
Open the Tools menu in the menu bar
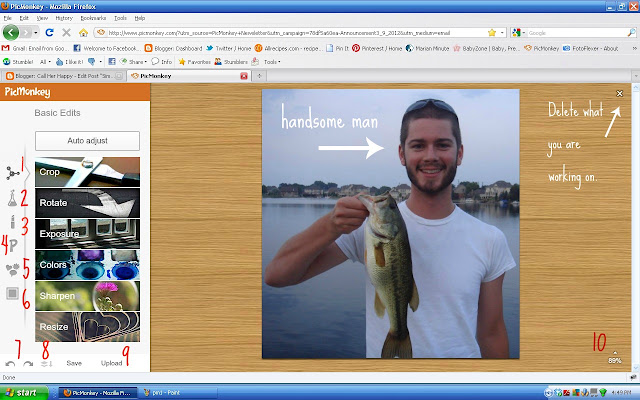point(120,18)
